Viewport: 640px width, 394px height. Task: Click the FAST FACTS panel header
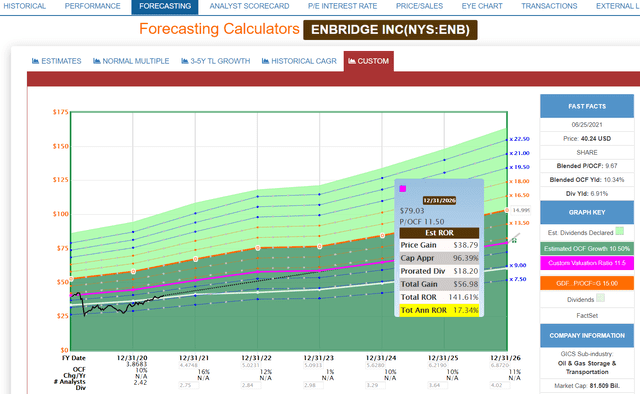(x=587, y=106)
